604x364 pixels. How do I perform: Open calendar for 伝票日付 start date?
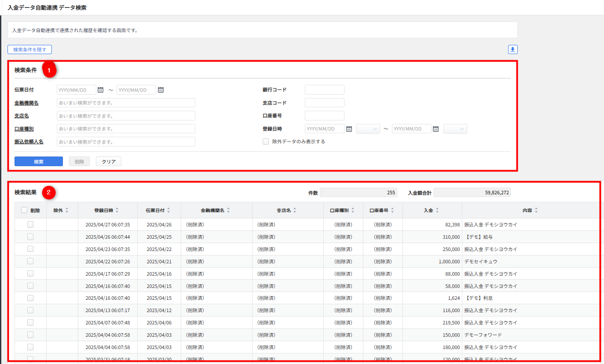(100, 90)
